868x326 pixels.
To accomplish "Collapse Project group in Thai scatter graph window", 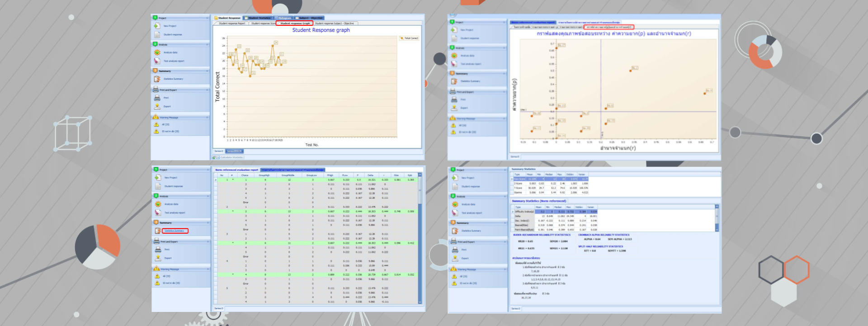I will [x=504, y=22].
